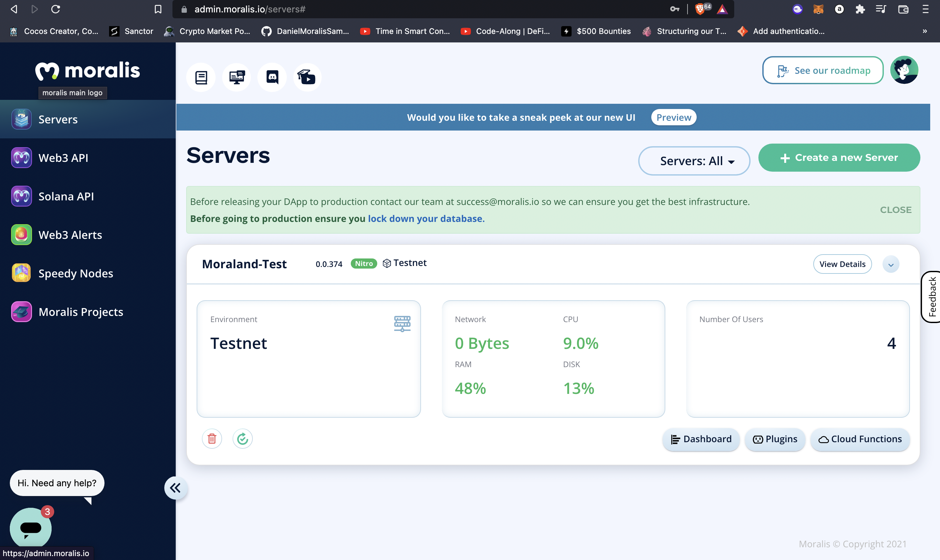Click the user profile avatar
The width and height of the screenshot is (940, 560).
coord(904,70)
